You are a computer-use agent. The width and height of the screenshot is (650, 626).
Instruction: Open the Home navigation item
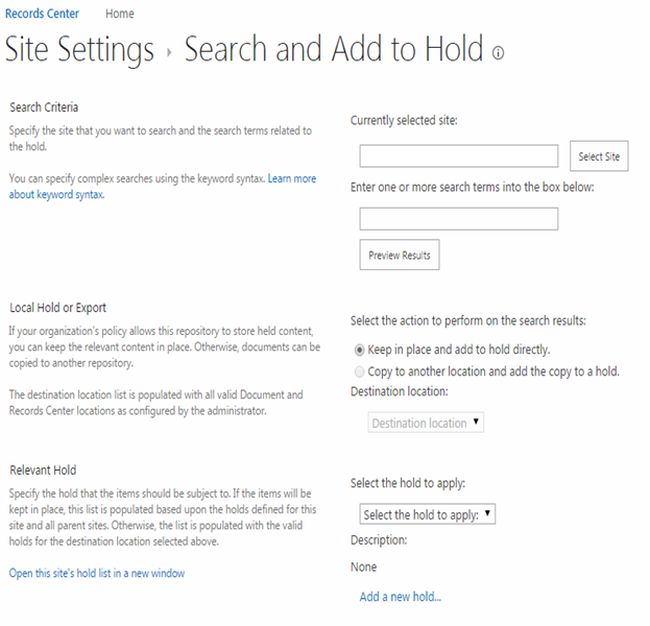tap(120, 14)
